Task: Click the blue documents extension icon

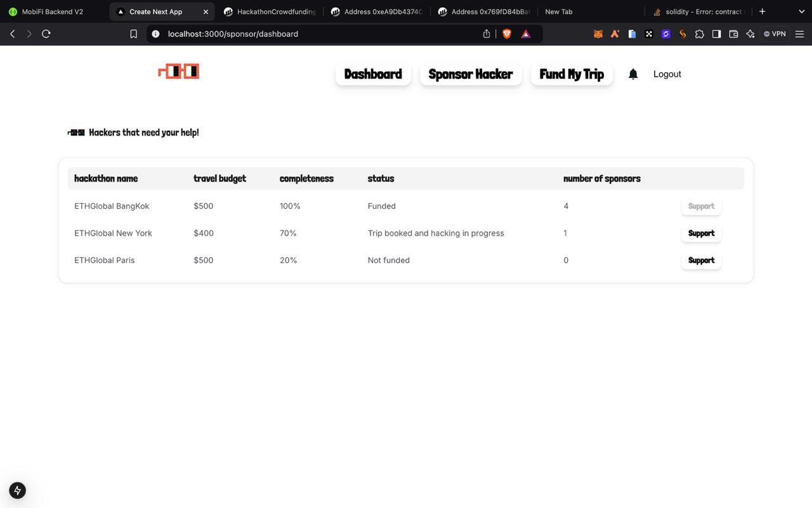Action: (632, 34)
